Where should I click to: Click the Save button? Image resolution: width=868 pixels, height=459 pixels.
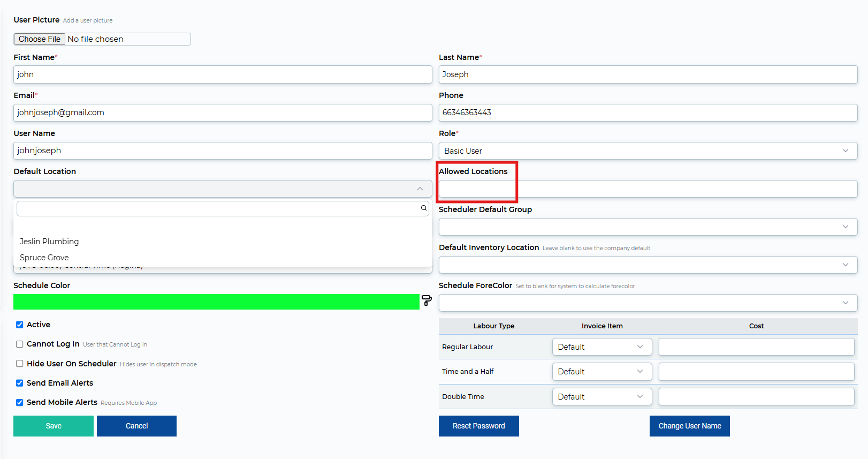click(x=54, y=426)
